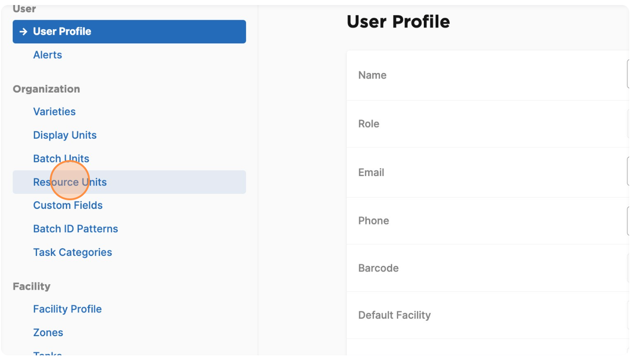Click the Role field label
Viewport: 632px width, 364px height.
[369, 124]
